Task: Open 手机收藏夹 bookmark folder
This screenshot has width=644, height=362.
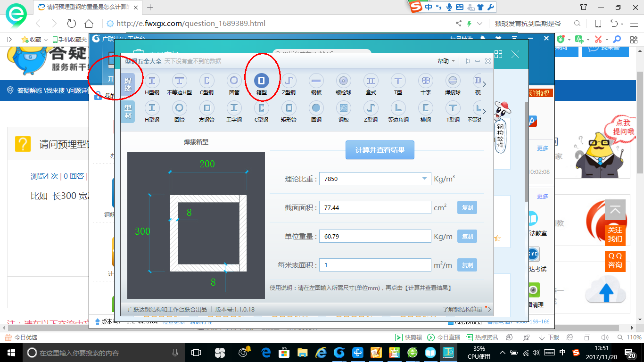Action: pyautogui.click(x=69, y=40)
